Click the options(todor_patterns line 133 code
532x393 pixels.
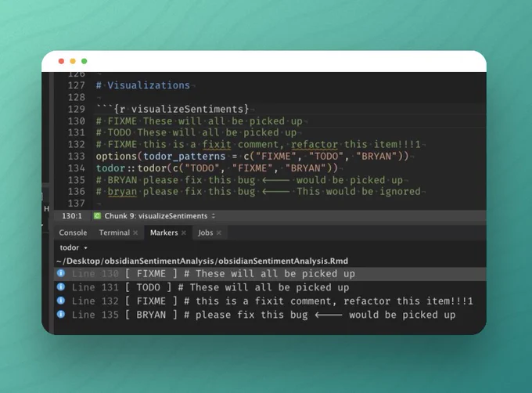pos(252,156)
